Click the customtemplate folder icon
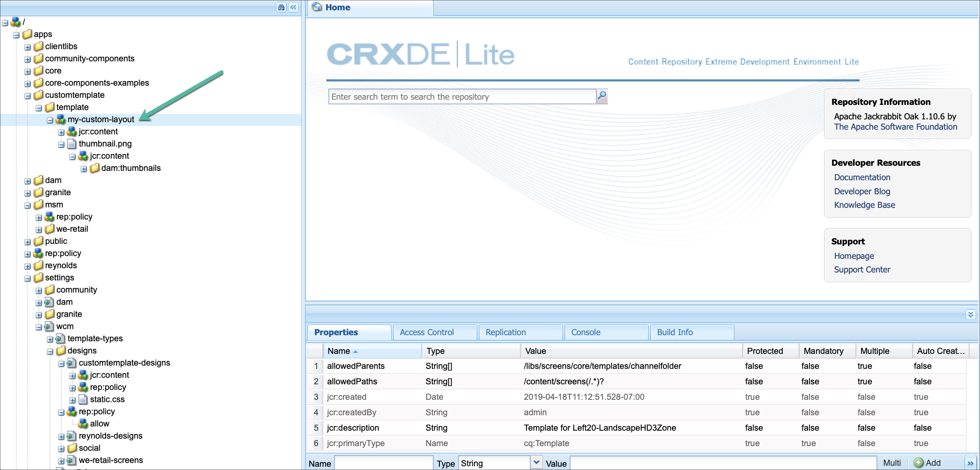Viewport: 980px width, 470px height. [x=38, y=95]
